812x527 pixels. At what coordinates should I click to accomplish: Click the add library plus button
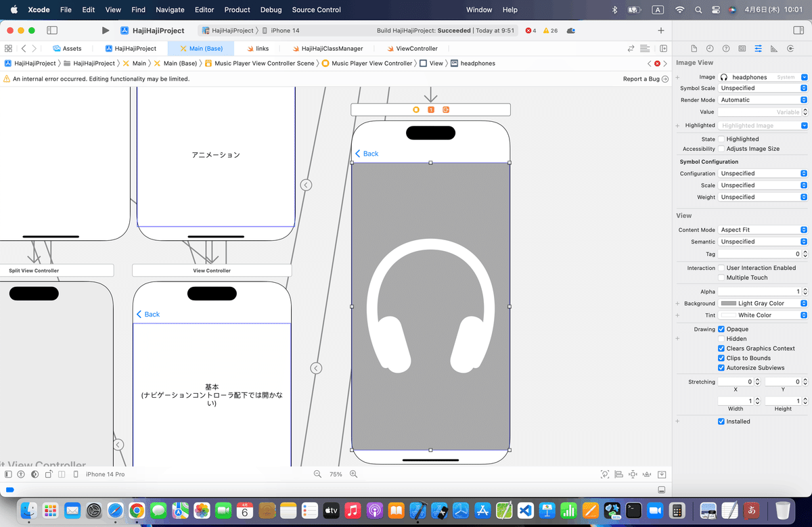point(661,30)
